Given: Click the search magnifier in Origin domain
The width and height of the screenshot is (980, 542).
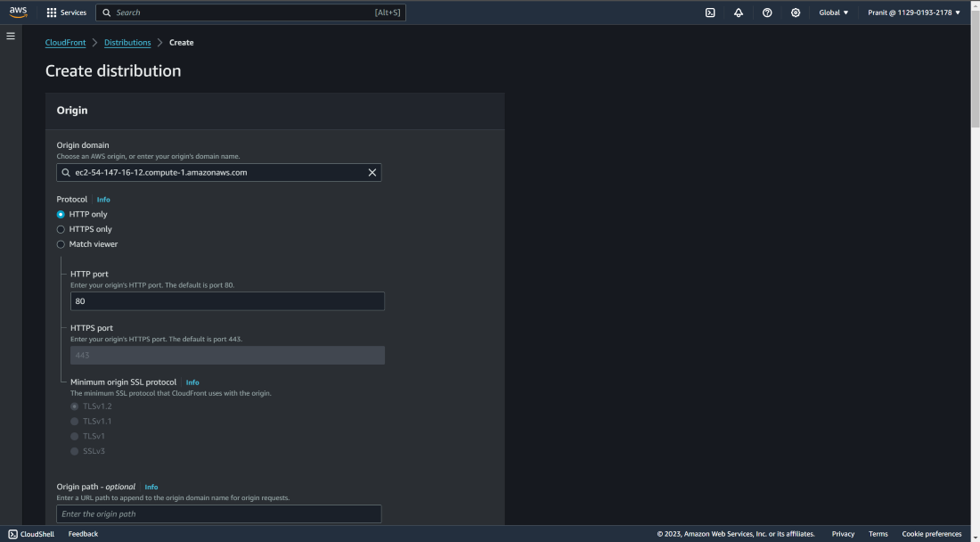Looking at the screenshot, I should pyautogui.click(x=66, y=173).
